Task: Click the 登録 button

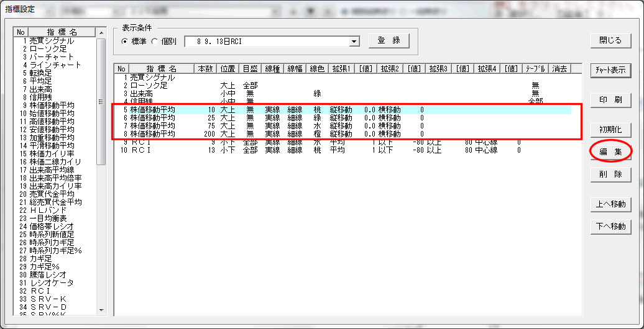Action: [389, 40]
